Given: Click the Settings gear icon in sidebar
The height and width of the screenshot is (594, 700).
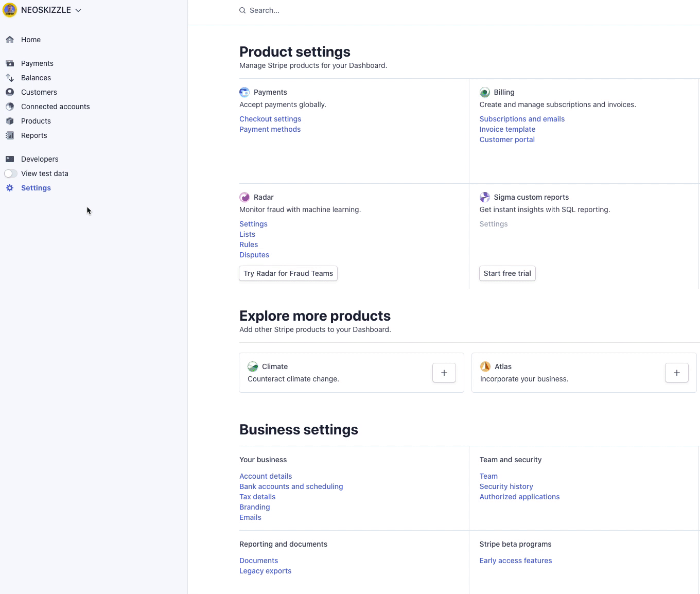Looking at the screenshot, I should (x=10, y=188).
